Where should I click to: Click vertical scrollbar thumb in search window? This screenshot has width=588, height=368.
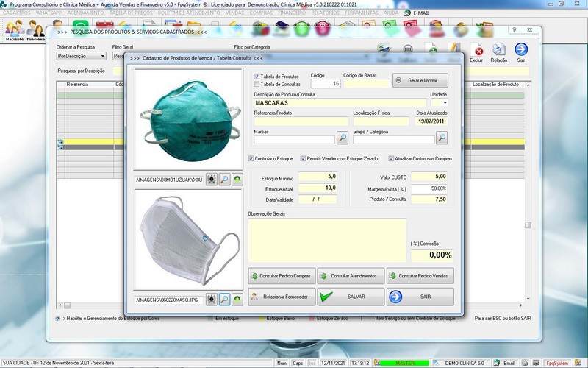(x=528, y=225)
